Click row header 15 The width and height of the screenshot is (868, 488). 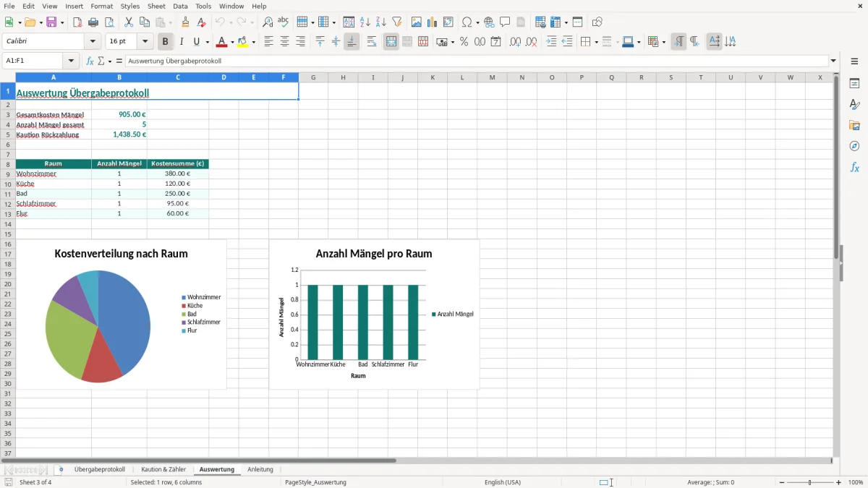tap(8, 234)
